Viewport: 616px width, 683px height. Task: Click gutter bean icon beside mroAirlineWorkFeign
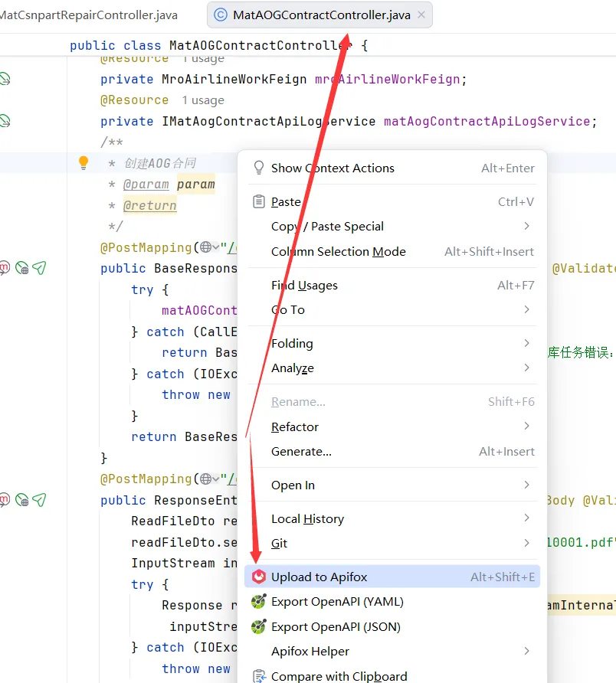pos(5,79)
